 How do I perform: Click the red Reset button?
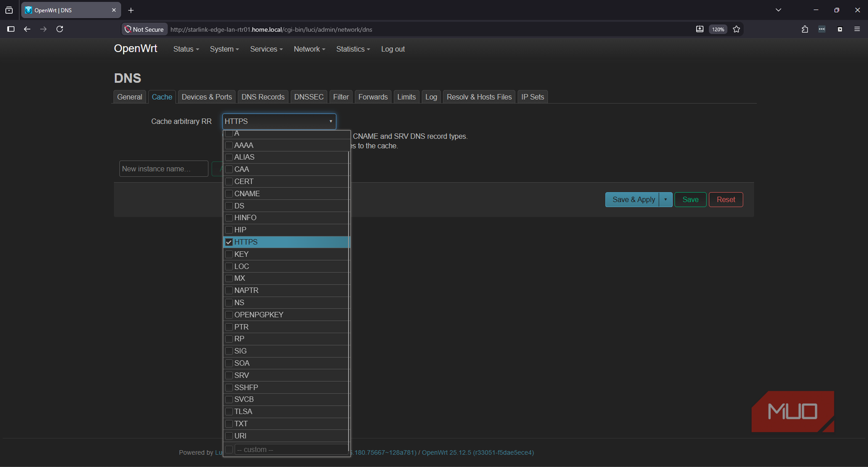click(726, 199)
